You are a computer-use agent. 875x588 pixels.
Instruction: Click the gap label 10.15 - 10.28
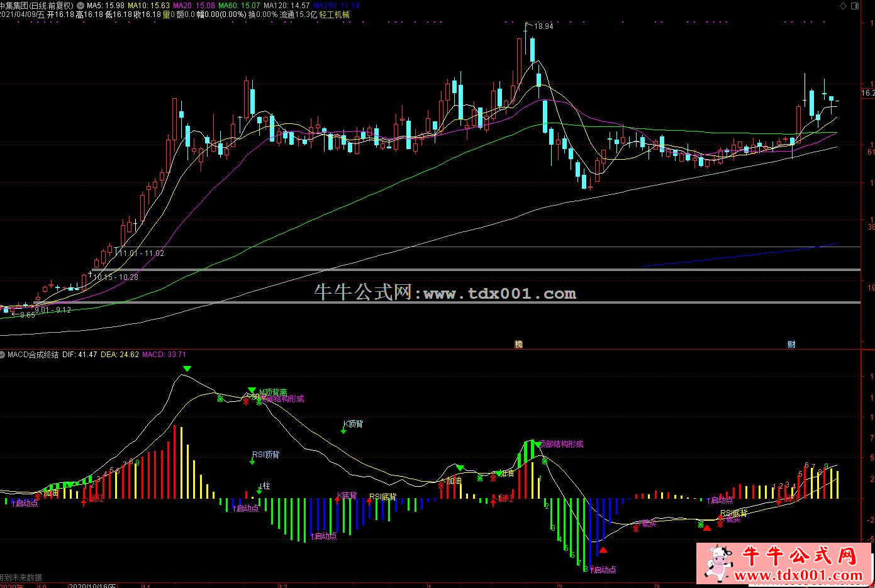click(116, 277)
